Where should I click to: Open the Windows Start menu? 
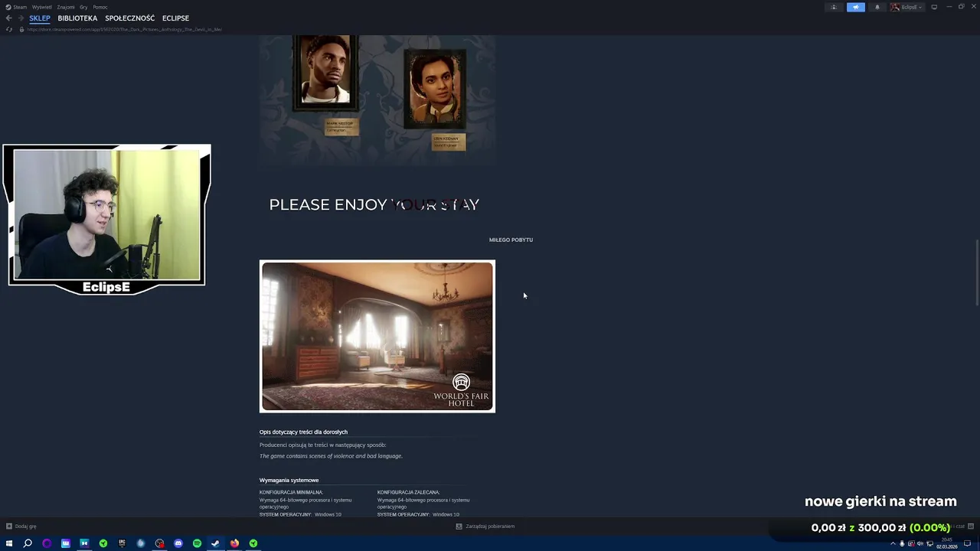9,543
